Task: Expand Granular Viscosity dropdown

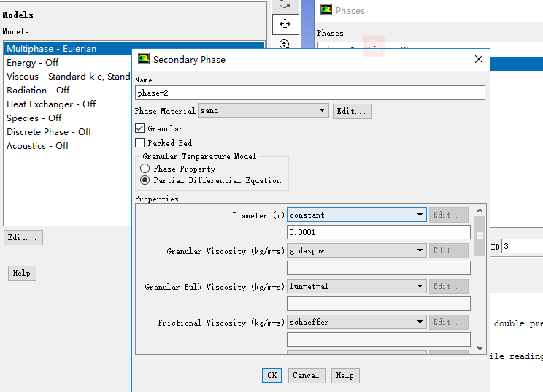Action: [420, 250]
